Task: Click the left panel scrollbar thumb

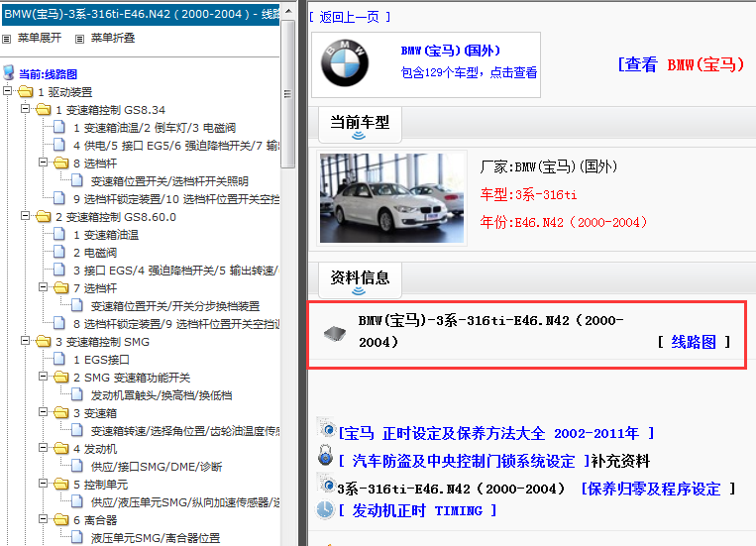Action: pos(288,94)
